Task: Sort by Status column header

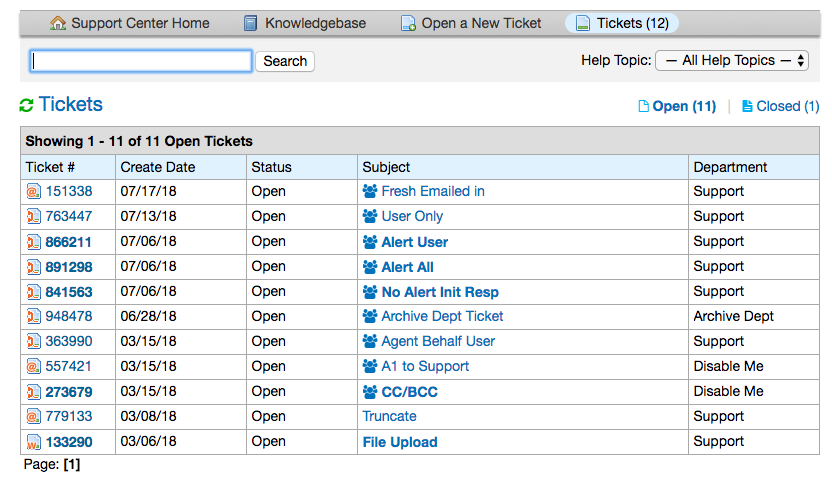Action: (271, 167)
